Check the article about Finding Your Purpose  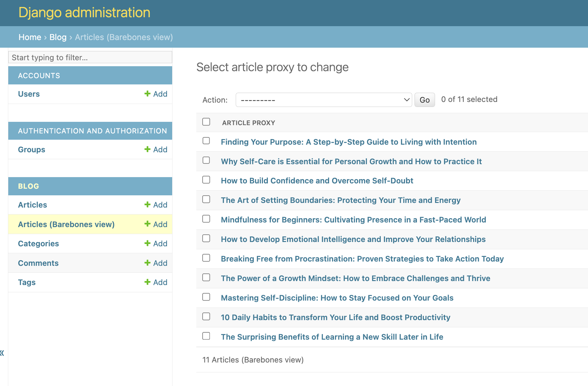point(206,141)
